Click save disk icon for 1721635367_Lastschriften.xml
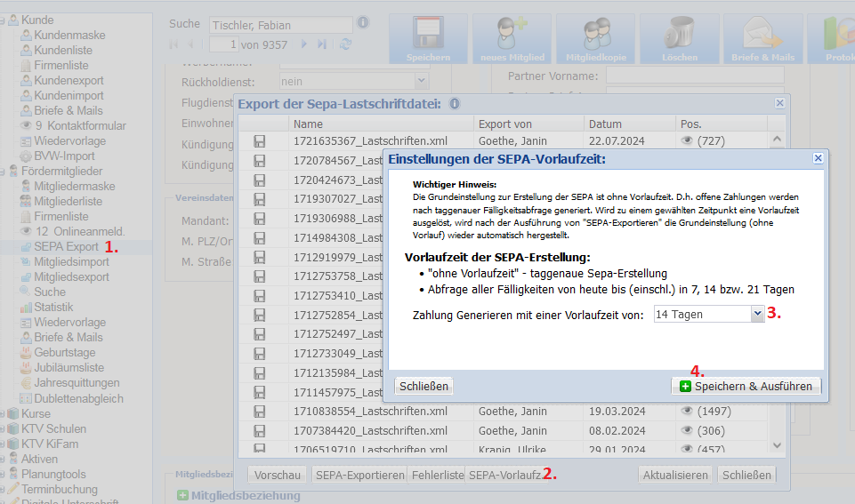The height and width of the screenshot is (504, 855). (x=260, y=141)
